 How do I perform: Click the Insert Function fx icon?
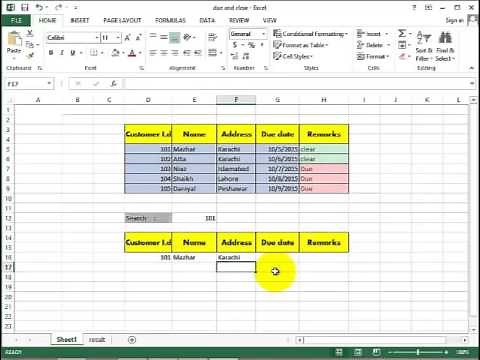pos(113,84)
